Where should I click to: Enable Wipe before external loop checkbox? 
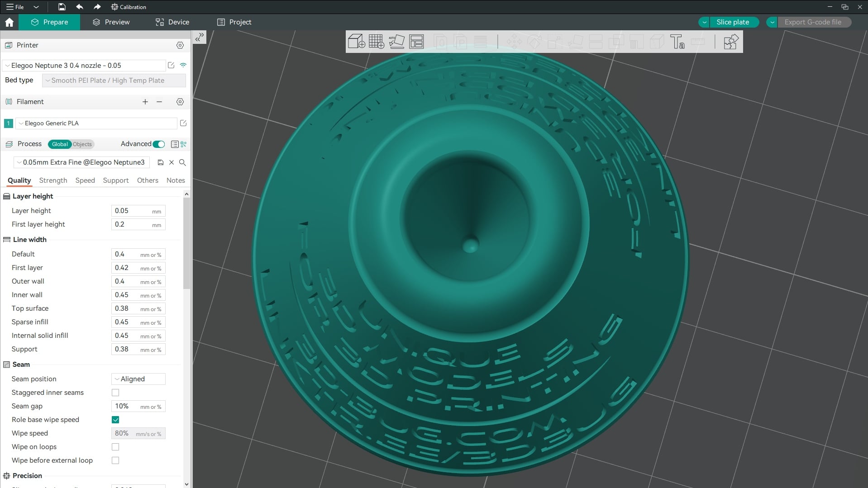point(115,460)
